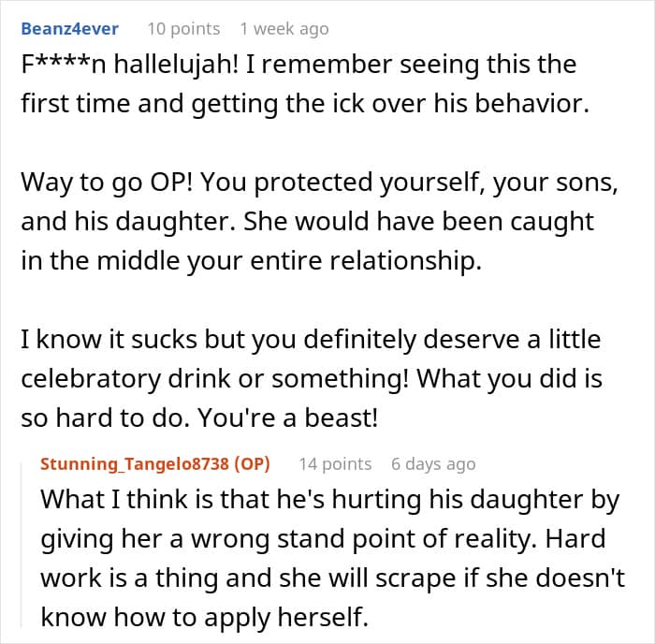Open Beanz4ever's user profile link
The height and width of the screenshot is (644, 655).
click(x=70, y=29)
